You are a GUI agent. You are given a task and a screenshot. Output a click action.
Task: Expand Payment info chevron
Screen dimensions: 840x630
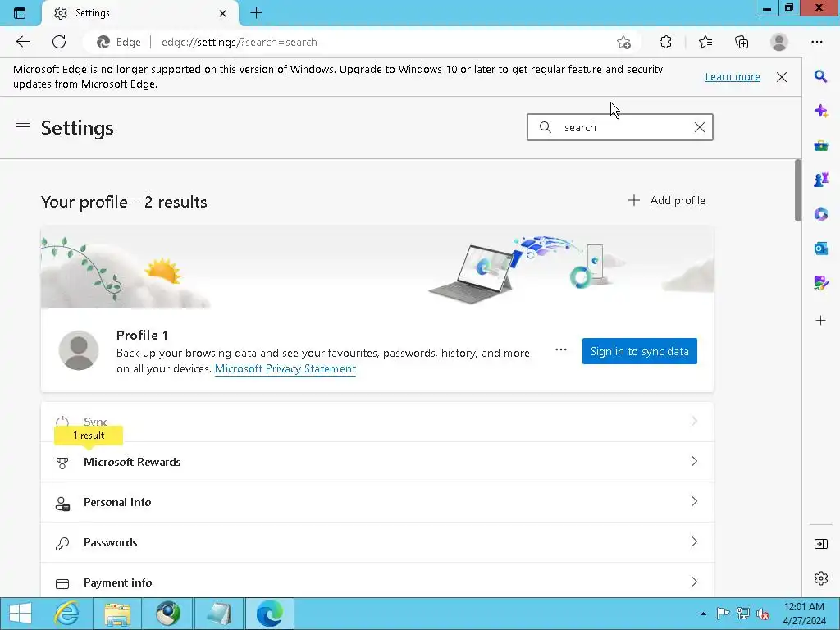(x=694, y=582)
